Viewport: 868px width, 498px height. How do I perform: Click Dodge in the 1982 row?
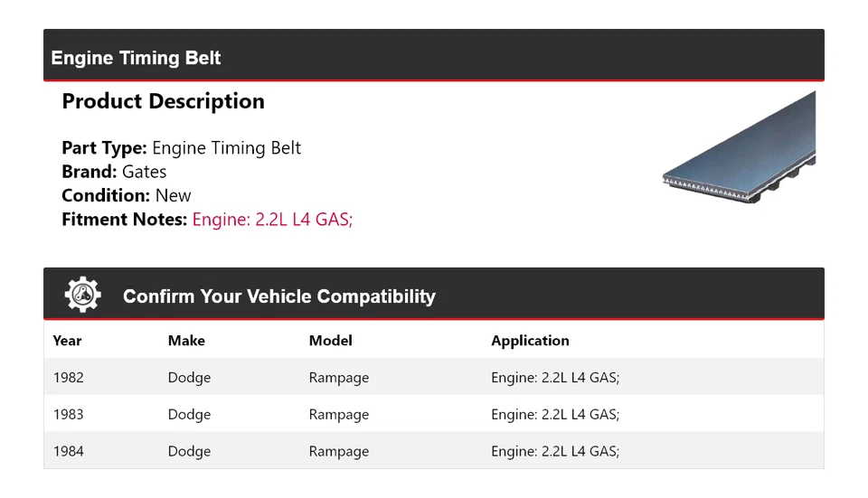[x=189, y=378]
